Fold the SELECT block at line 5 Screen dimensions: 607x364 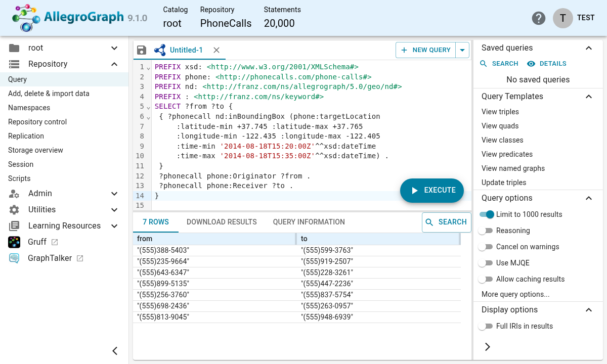[148, 107]
